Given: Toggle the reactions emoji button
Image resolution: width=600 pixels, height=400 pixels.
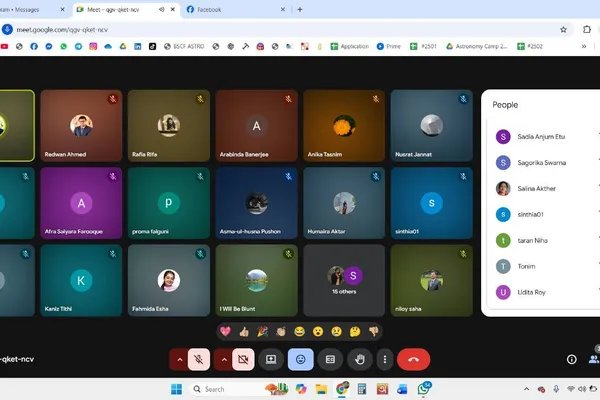Looking at the screenshot, I should click(300, 359).
